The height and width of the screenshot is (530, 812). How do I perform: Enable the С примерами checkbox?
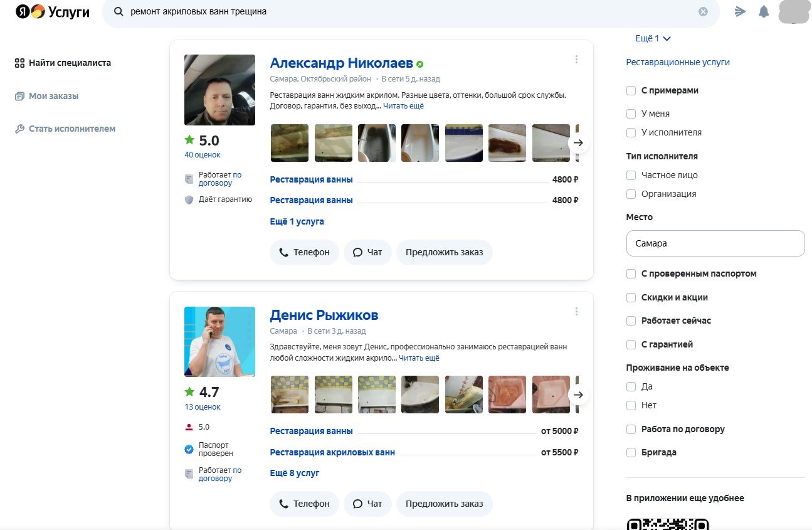click(x=631, y=91)
